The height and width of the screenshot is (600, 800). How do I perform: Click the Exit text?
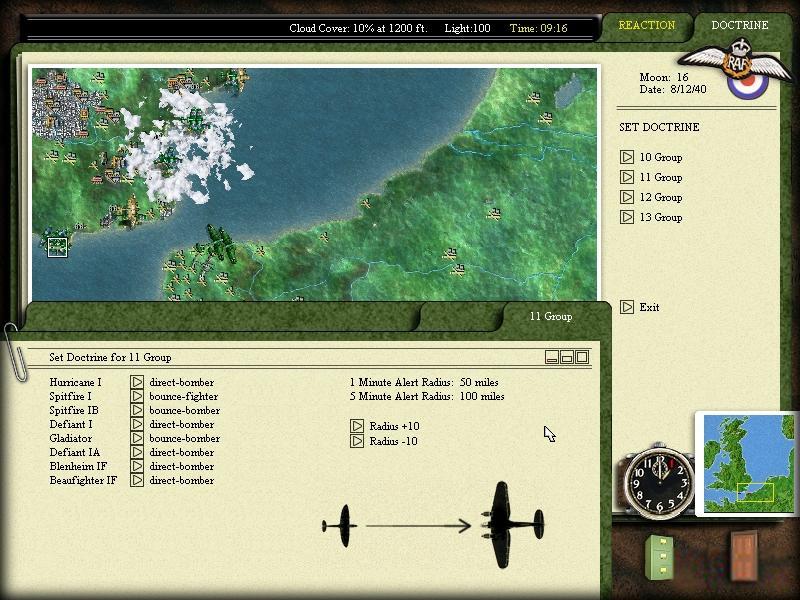point(649,307)
